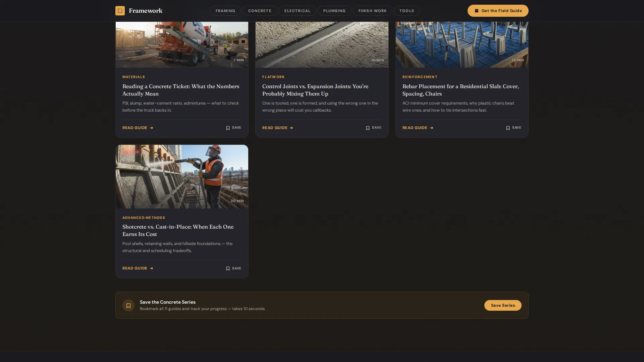The width and height of the screenshot is (644, 362).
Task: Click the 10 MIN read time badge
Action: [378, 60]
